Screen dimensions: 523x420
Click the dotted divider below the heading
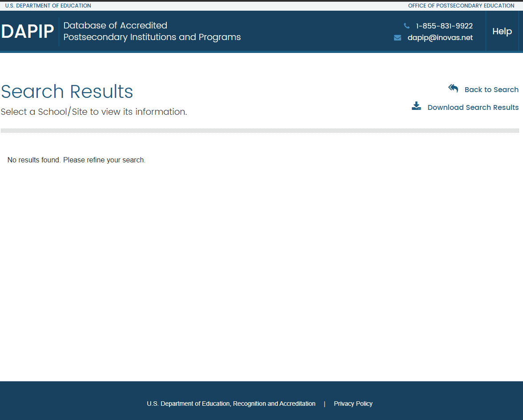click(260, 130)
